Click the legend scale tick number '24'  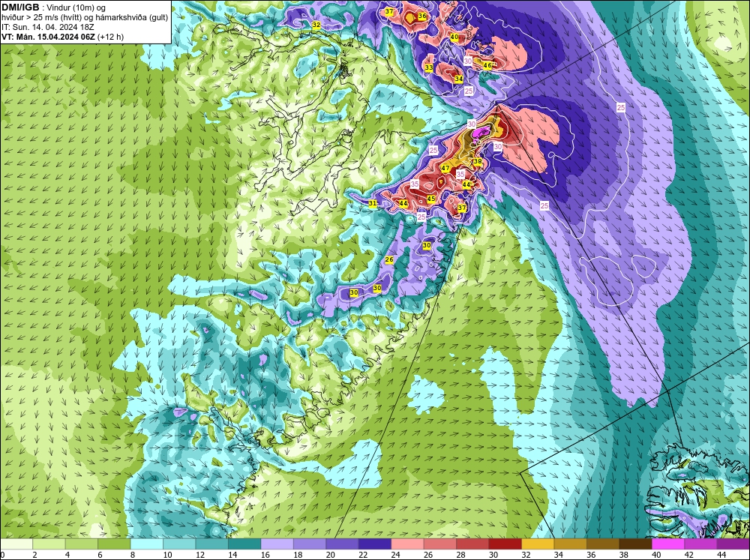[x=395, y=555]
